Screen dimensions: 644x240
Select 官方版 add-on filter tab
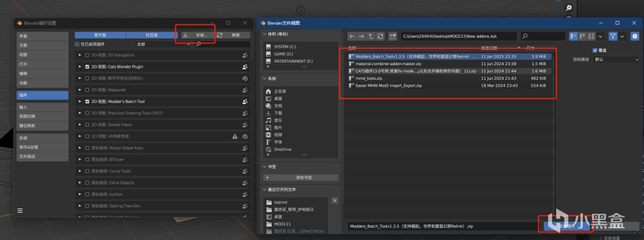click(x=100, y=35)
